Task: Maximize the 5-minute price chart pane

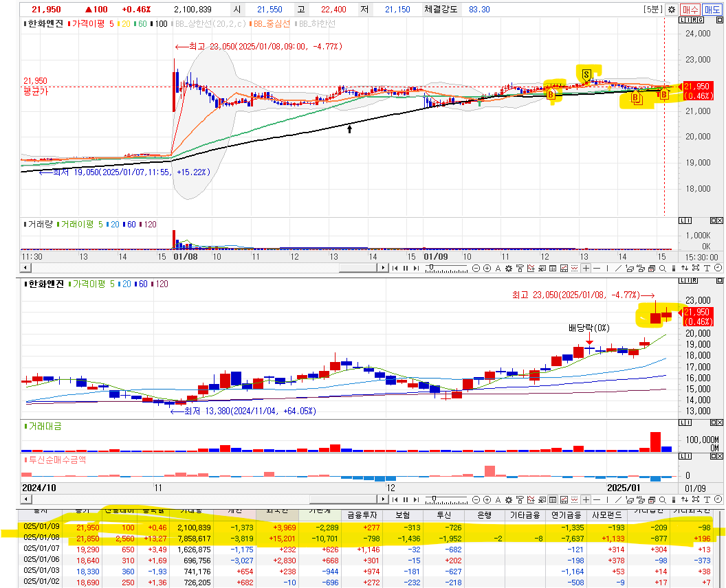Action: 720,21
